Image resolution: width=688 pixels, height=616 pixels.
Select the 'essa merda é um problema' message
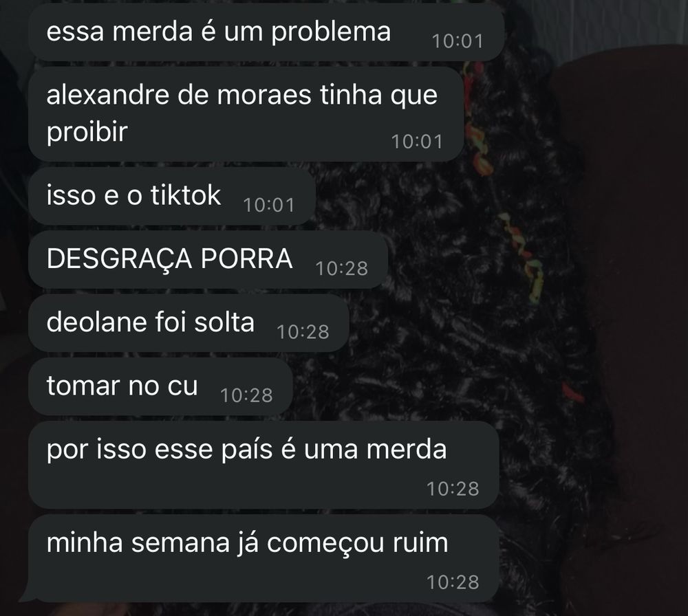(266, 32)
